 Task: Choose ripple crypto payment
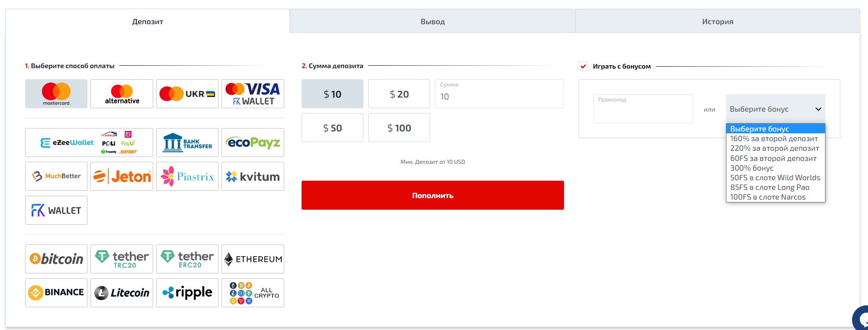point(187,293)
